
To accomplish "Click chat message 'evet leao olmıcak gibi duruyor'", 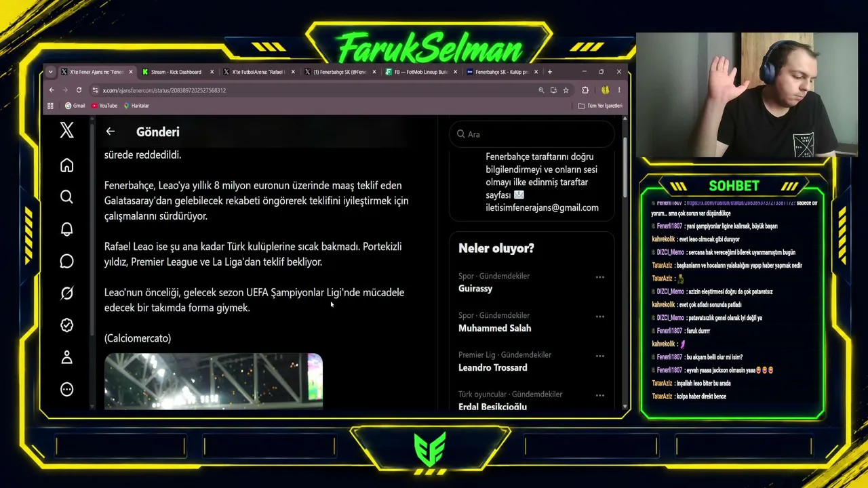I will pyautogui.click(x=708, y=239).
